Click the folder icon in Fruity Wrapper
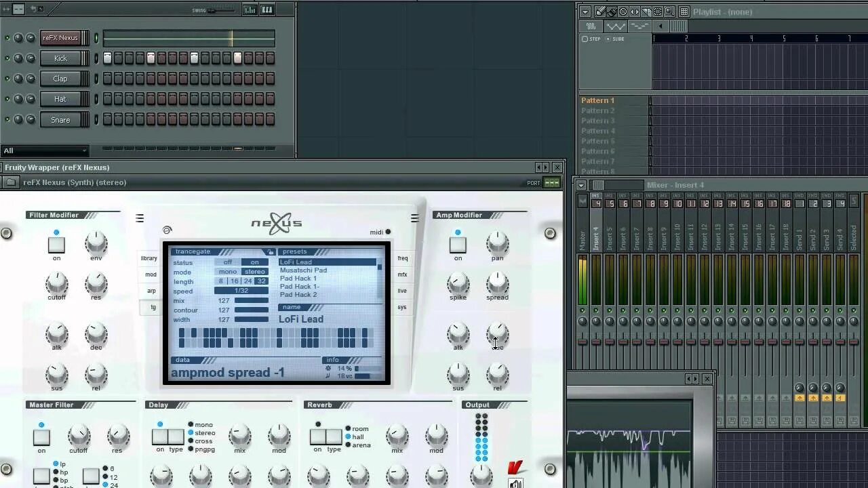Screen dimensions: 868x488 coord(11,182)
